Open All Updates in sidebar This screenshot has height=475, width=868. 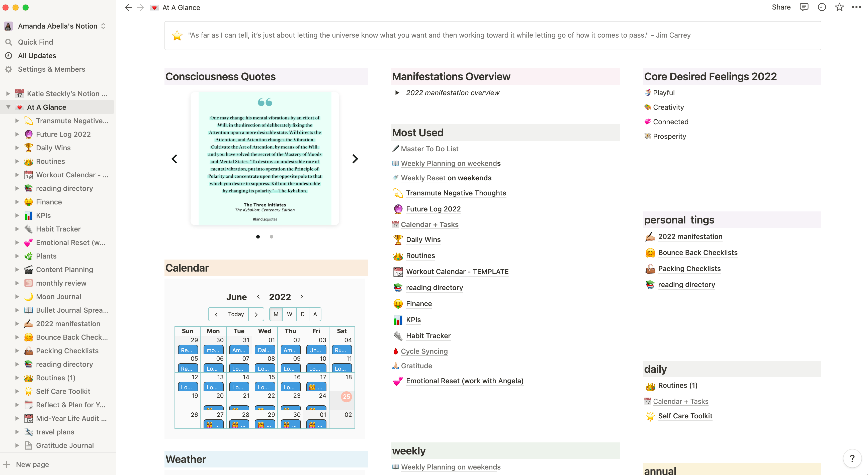tap(37, 56)
